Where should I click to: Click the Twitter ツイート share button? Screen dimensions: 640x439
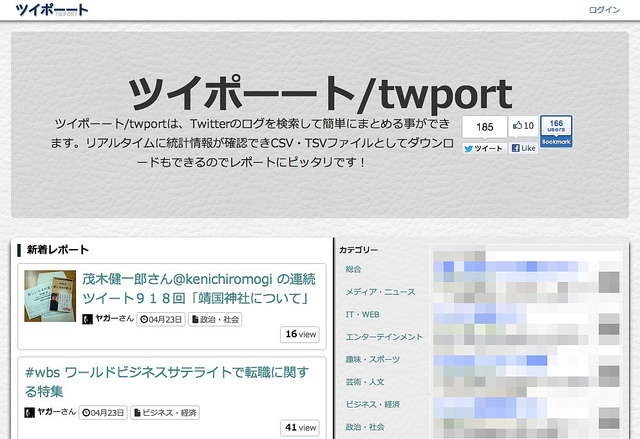(484, 148)
